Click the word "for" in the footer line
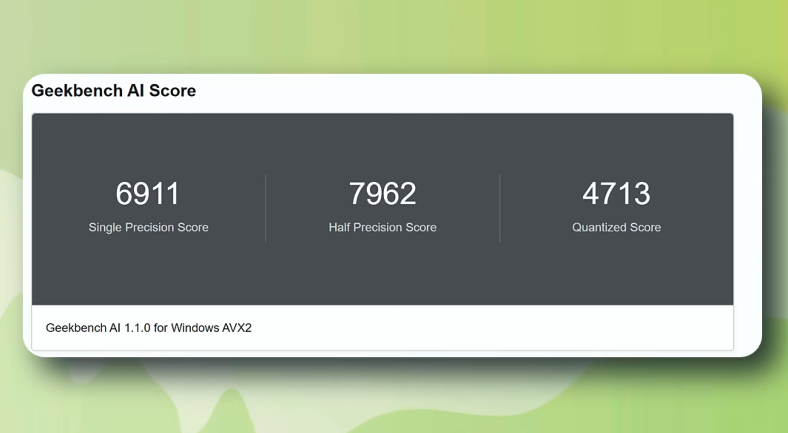Viewport: 788px width, 433px height. [x=162, y=328]
